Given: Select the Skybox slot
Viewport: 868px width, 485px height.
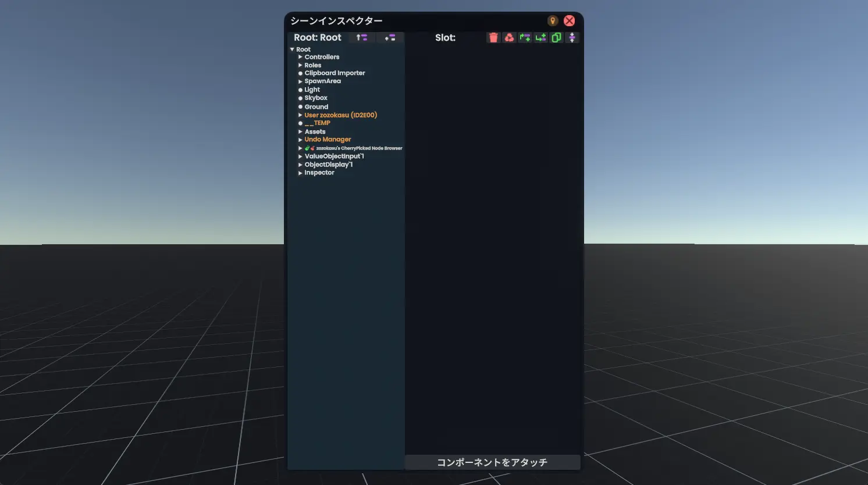Looking at the screenshot, I should [x=316, y=98].
